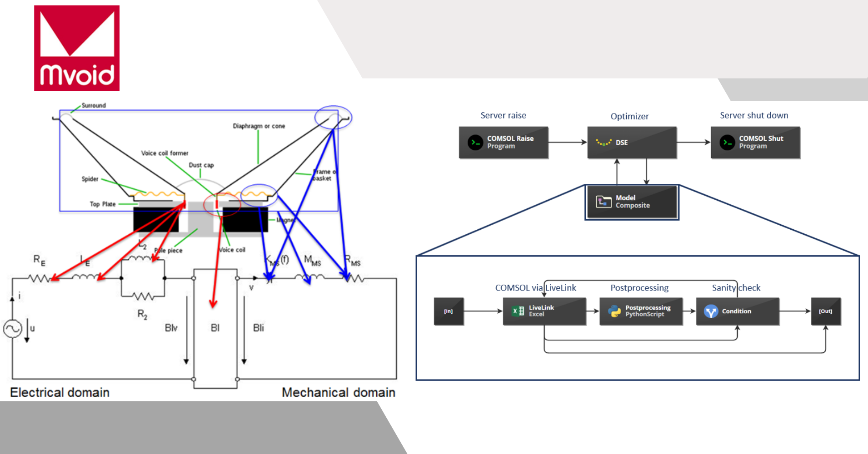Click the 'Server shut down' label

tap(754, 115)
